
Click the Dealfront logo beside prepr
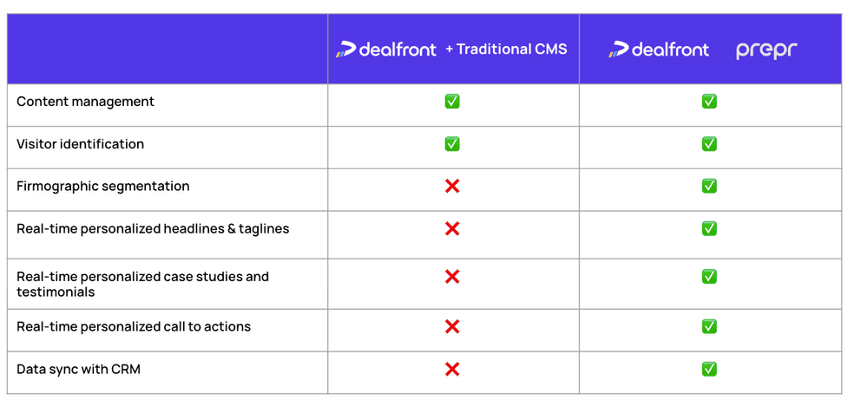click(x=658, y=49)
